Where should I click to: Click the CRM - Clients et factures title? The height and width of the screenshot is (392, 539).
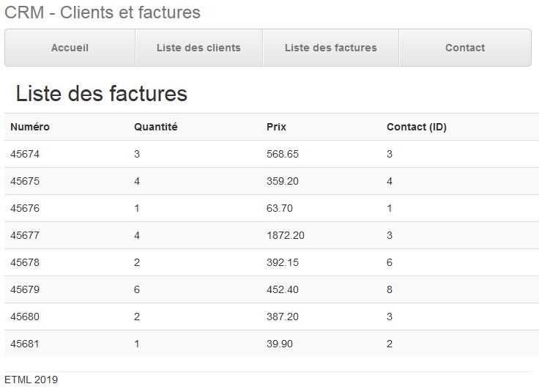103,12
